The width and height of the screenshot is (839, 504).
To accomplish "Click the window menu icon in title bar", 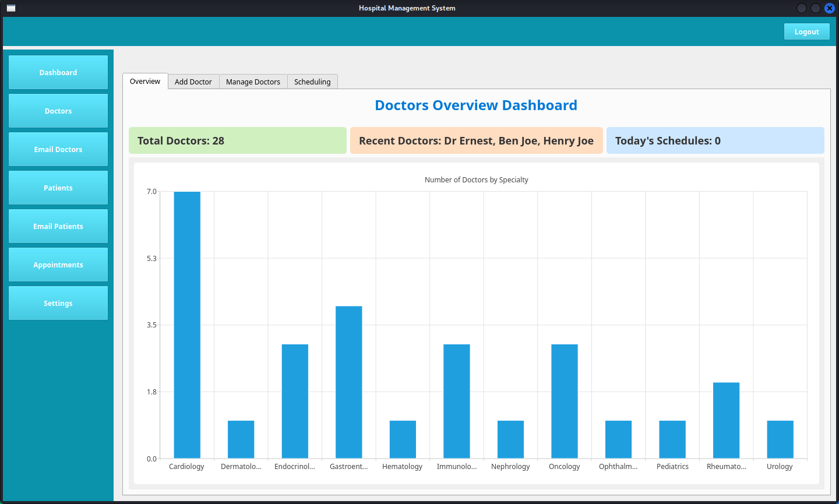I will [x=11, y=8].
